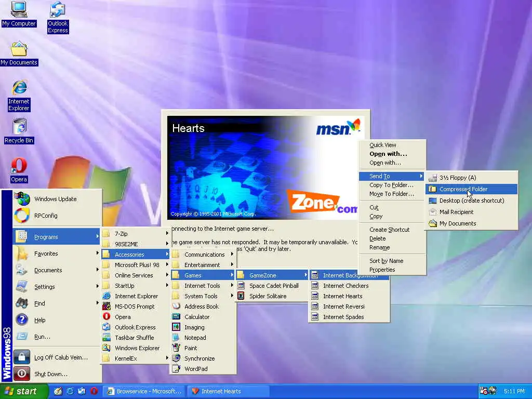Viewport: 532px width, 399px height.
Task: Open My Documents desktop icon
Action: tap(19, 53)
